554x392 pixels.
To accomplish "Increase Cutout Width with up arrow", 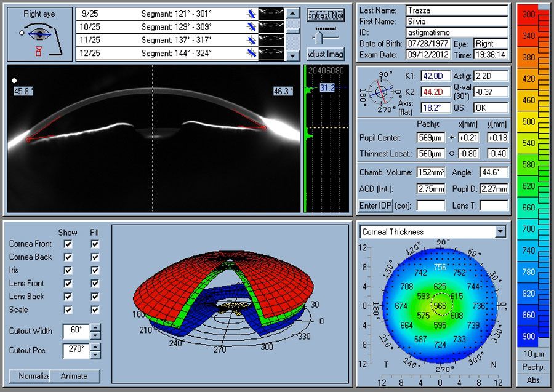I will pyautogui.click(x=95, y=327).
